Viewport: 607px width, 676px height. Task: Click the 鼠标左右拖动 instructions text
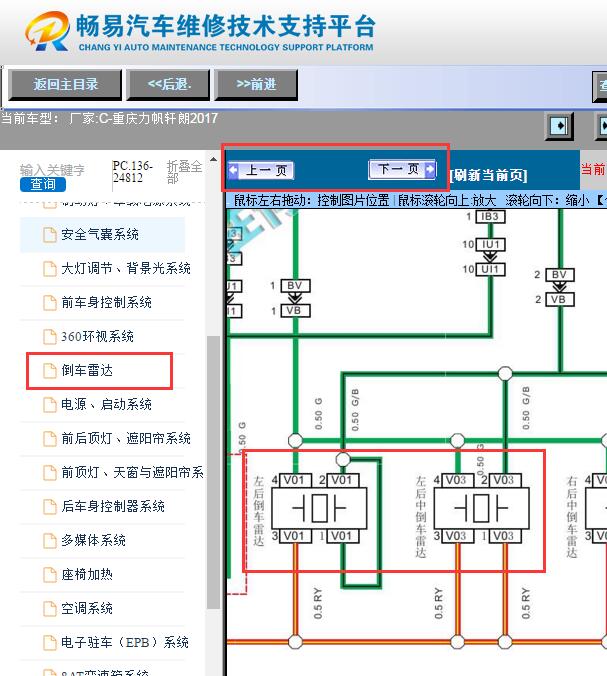(311, 200)
